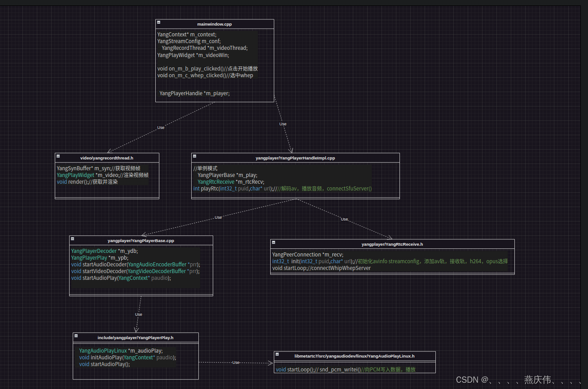Image resolution: width=588 pixels, height=389 pixels.
Task: Collapse the YangRtcReceive.h box
Action: pyautogui.click(x=273, y=242)
